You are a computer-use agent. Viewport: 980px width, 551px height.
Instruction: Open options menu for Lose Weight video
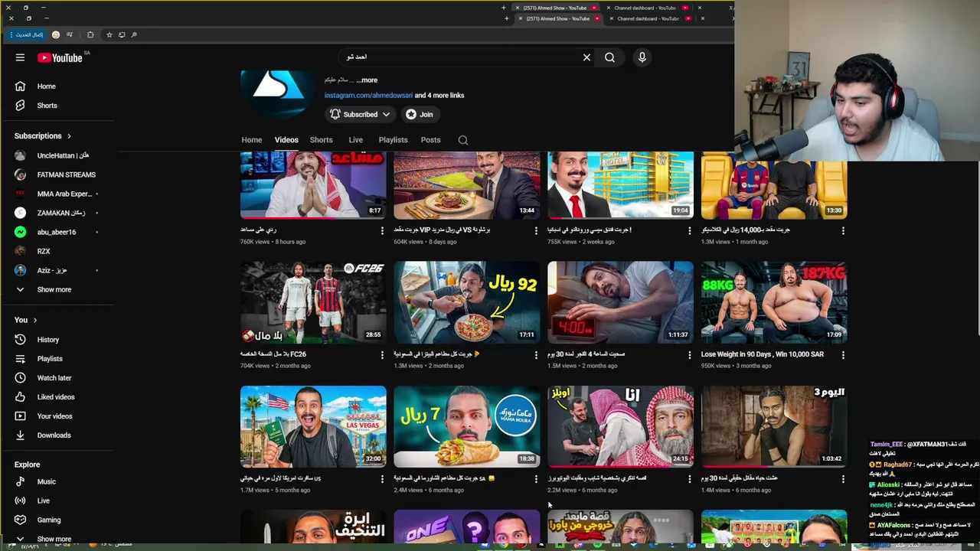[843, 354]
